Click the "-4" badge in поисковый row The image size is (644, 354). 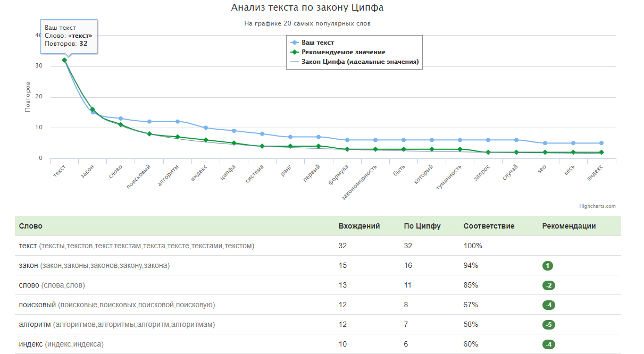click(x=548, y=305)
